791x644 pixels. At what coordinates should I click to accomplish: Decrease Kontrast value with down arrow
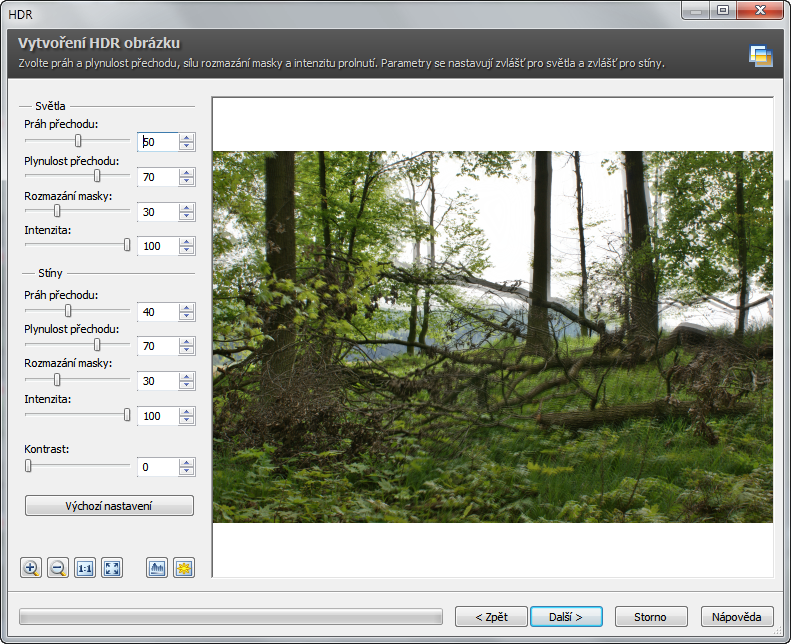point(186,472)
